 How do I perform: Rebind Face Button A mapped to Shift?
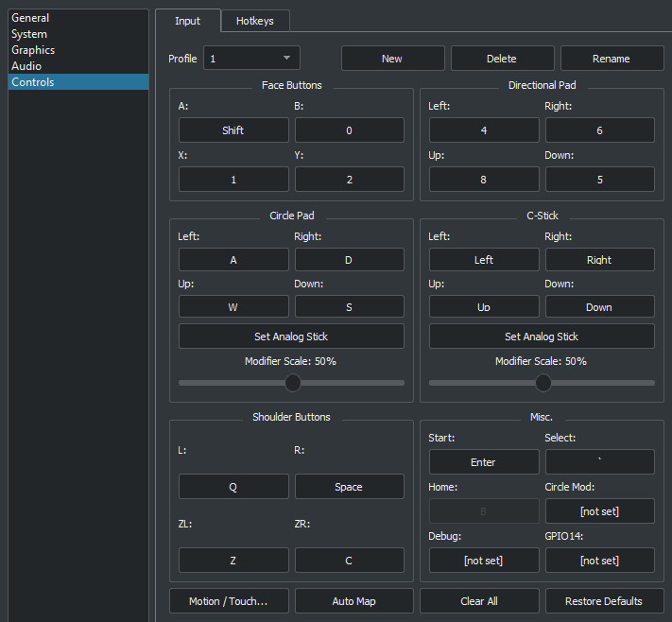point(233,130)
